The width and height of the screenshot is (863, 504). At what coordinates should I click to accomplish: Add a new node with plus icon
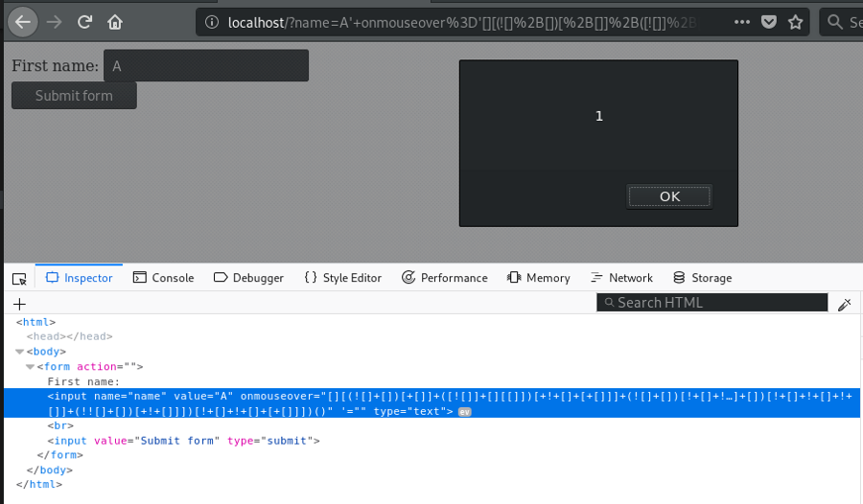[x=19, y=304]
